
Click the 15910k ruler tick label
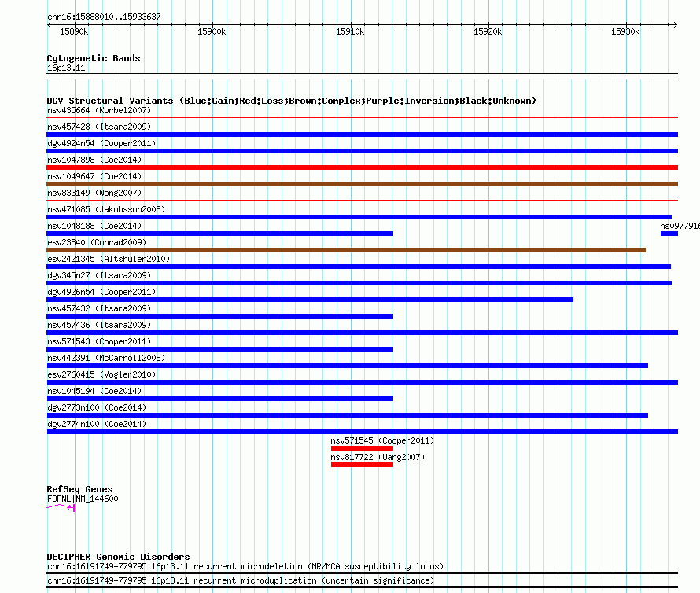[x=350, y=31]
